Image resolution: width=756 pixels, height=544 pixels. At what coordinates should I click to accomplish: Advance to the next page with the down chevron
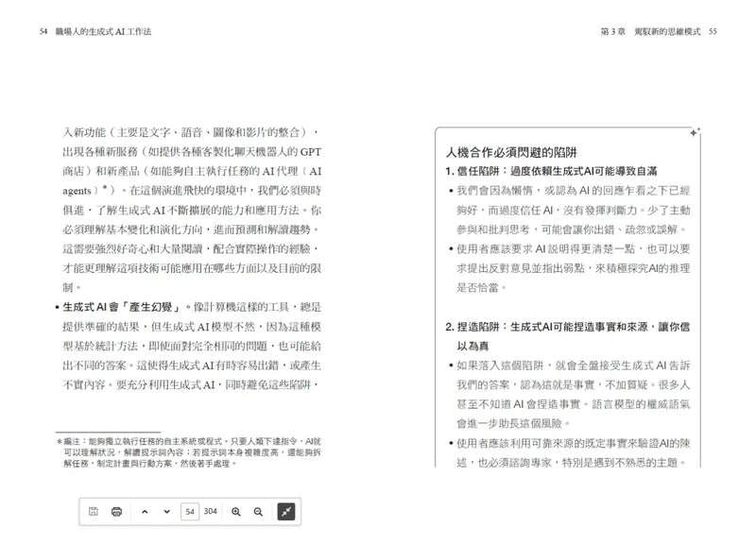click(166, 512)
